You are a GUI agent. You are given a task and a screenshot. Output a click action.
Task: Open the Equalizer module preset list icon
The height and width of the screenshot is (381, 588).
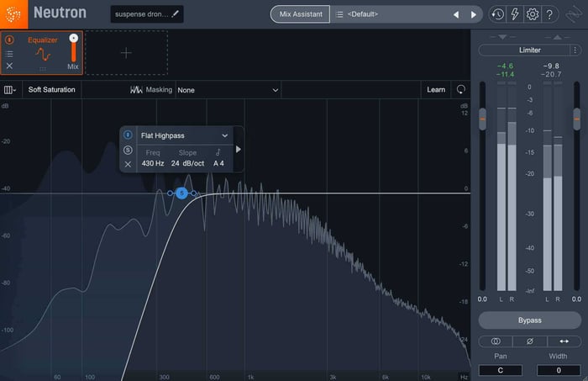[x=9, y=54]
